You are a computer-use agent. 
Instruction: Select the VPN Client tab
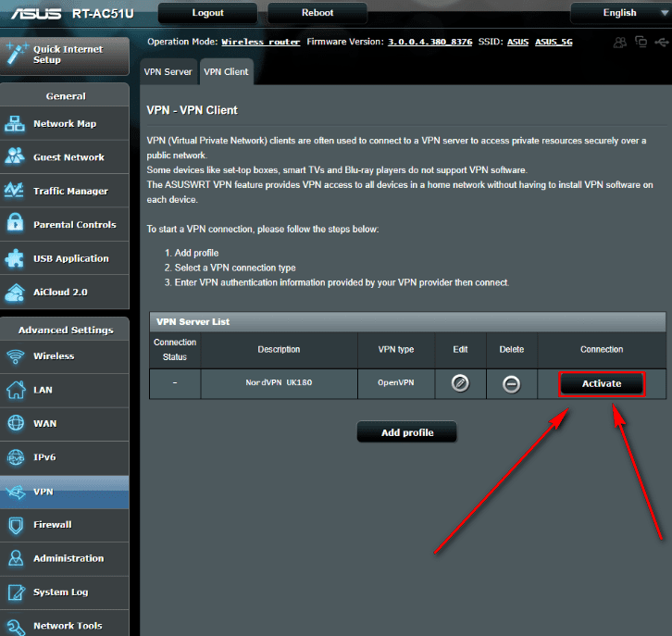coord(226,71)
